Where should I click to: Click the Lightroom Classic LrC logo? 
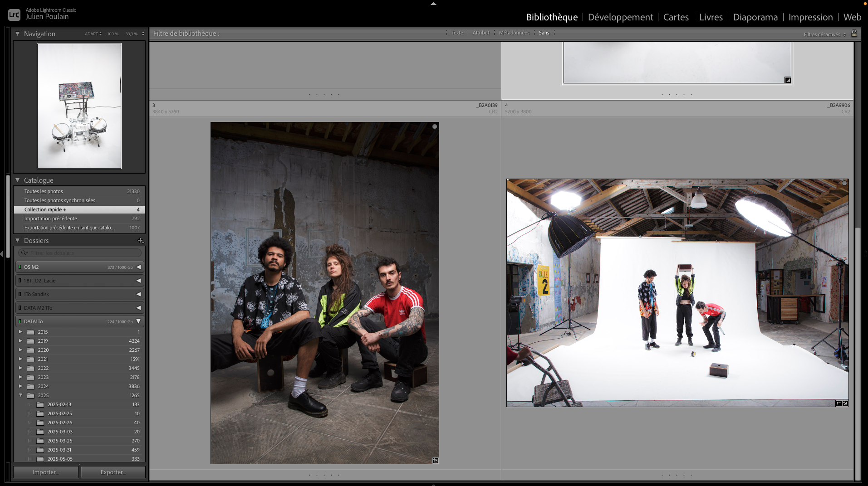[14, 15]
